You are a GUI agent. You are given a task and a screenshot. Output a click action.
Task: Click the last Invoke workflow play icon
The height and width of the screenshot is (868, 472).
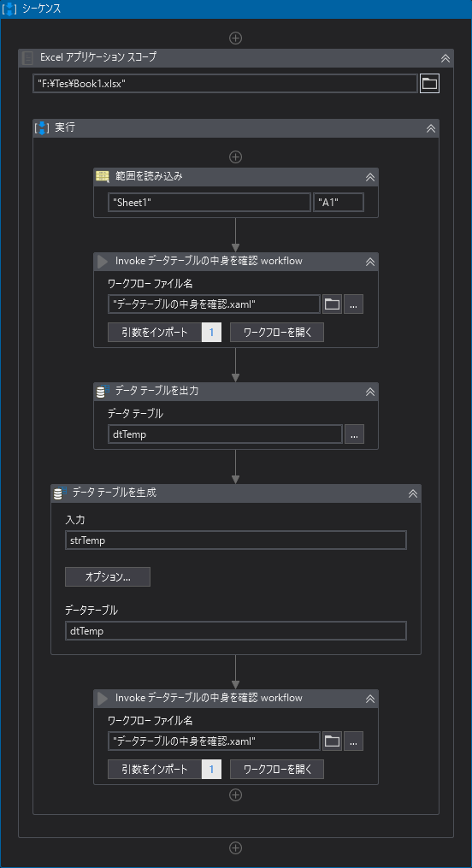tap(103, 698)
